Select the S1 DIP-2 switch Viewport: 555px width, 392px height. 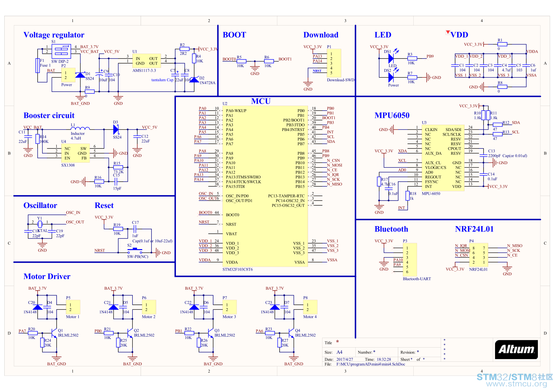(61, 51)
